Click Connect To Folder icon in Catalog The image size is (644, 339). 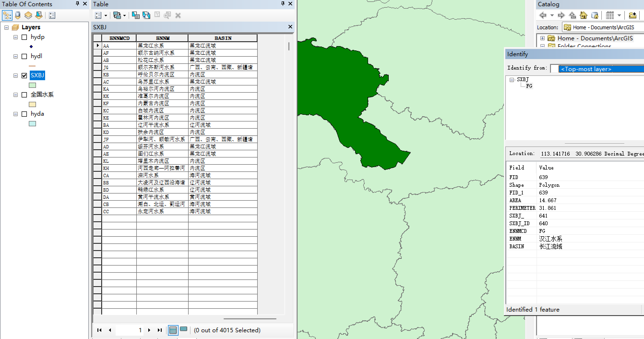(632, 16)
